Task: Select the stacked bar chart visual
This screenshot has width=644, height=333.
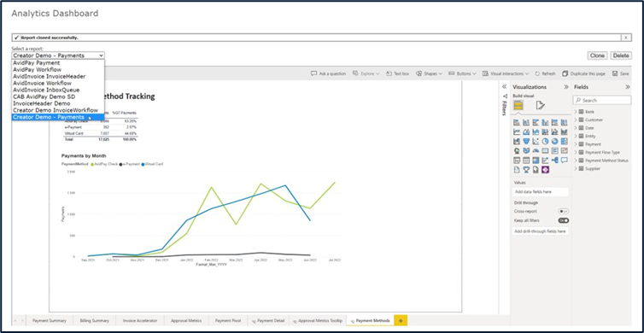Action: click(517, 122)
